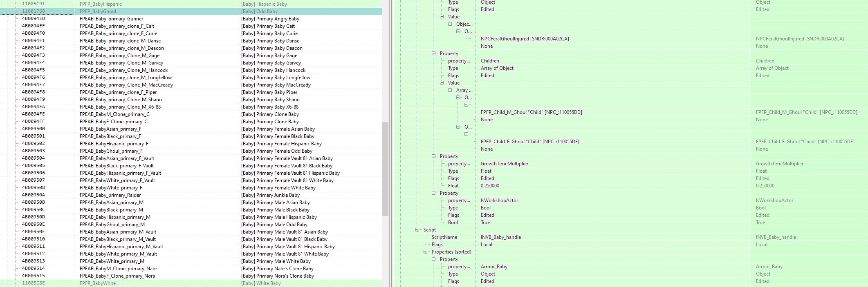Image resolution: width=868 pixels, height=287 pixels.
Task: Select FPEAB_BabyWhite_primary_M_Vault record
Action: (x=191, y=254)
